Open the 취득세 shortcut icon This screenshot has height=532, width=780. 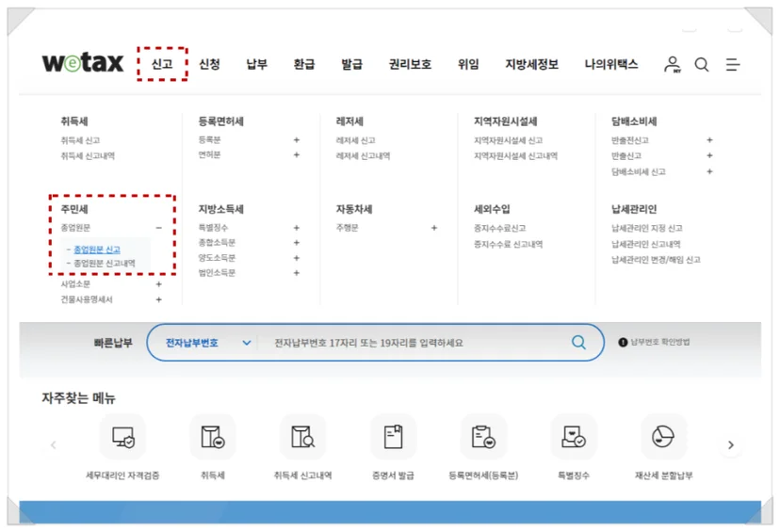pyautogui.click(x=213, y=437)
